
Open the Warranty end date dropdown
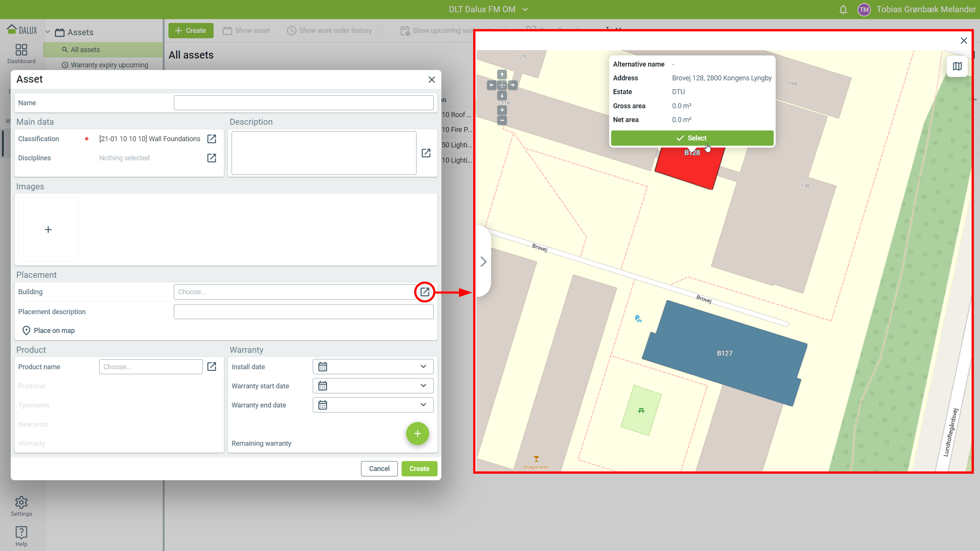(423, 405)
